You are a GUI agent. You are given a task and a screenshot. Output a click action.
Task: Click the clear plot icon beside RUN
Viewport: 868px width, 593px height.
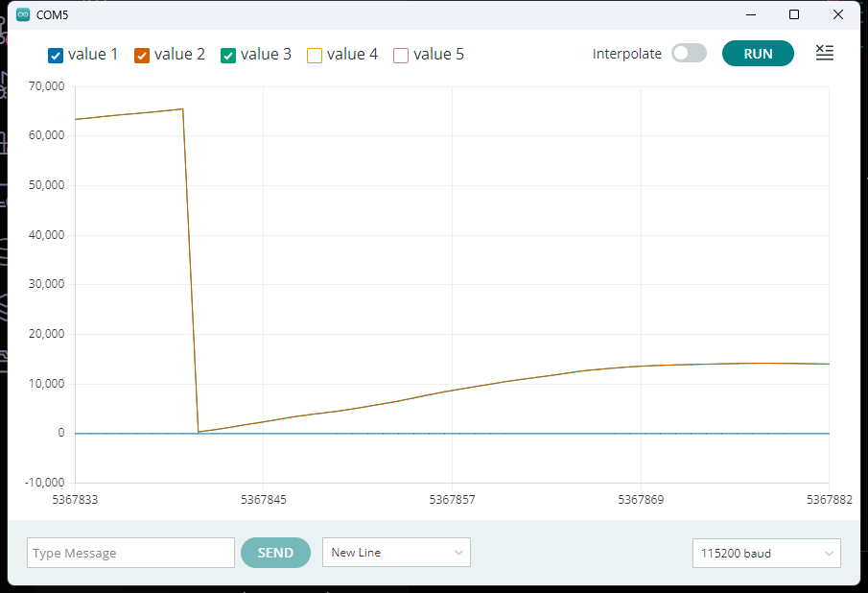[x=824, y=53]
